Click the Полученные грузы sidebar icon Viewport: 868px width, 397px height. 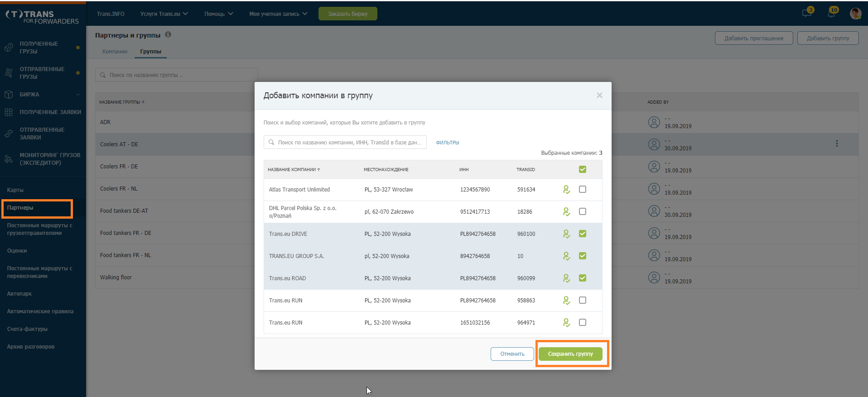9,47
